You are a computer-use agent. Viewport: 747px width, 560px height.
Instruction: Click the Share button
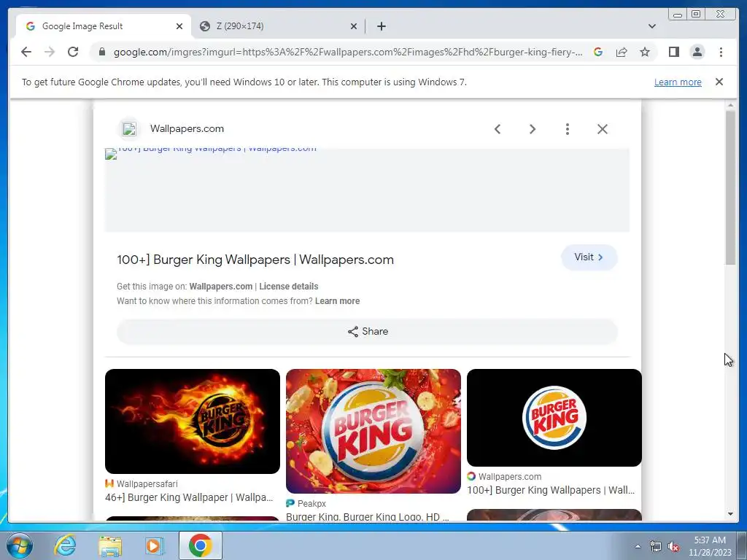(x=368, y=332)
